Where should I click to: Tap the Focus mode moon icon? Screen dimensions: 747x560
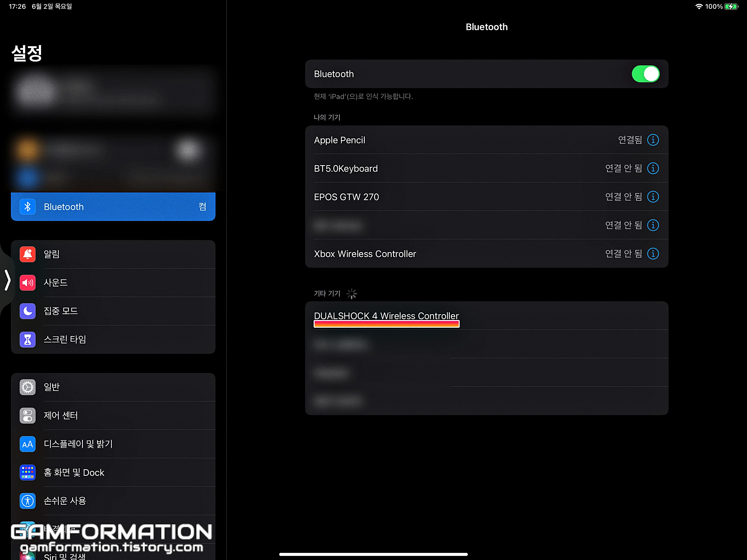click(28, 311)
